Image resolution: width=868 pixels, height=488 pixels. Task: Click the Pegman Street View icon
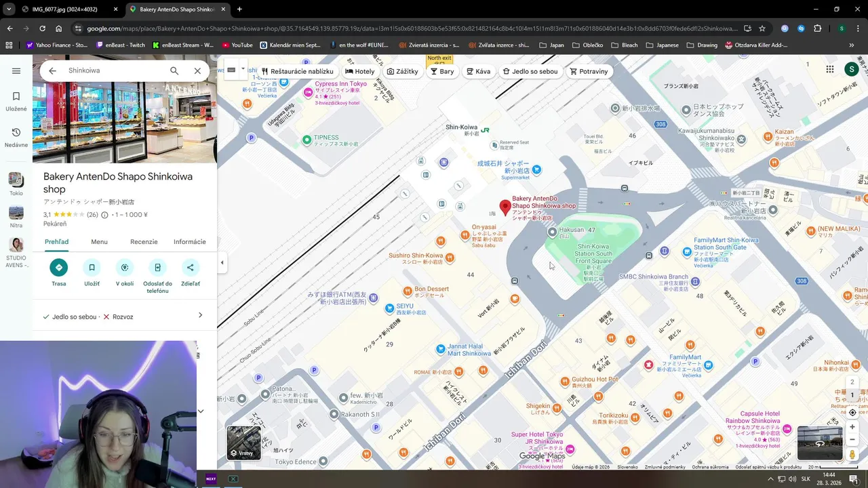pos(852,455)
